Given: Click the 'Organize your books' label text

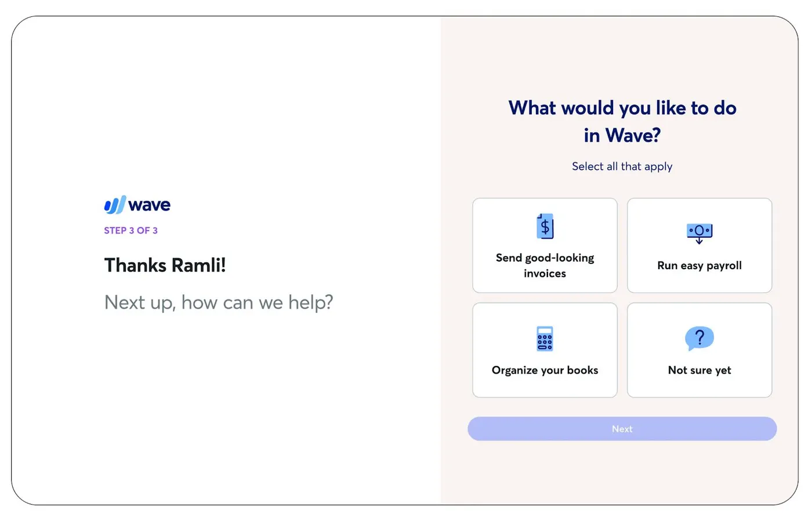Looking at the screenshot, I should [x=545, y=370].
